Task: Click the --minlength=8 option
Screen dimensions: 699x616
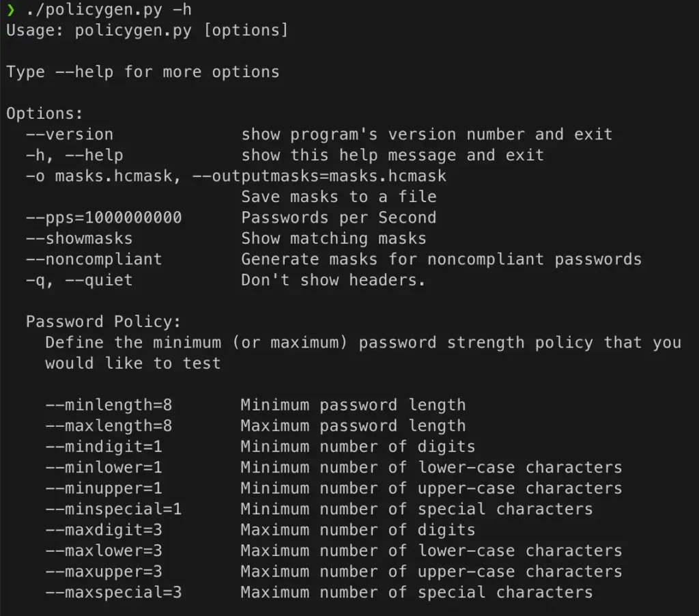Action: point(109,405)
